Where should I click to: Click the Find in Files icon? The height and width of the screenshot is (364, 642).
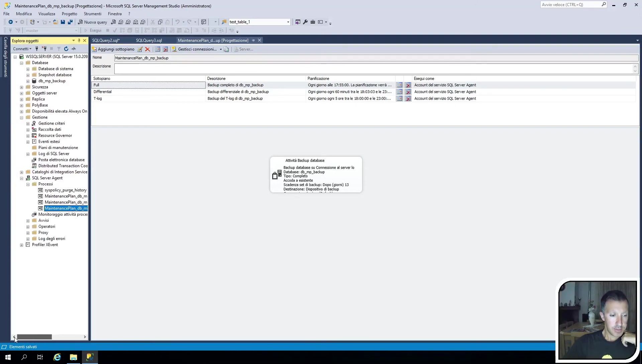tap(224, 22)
